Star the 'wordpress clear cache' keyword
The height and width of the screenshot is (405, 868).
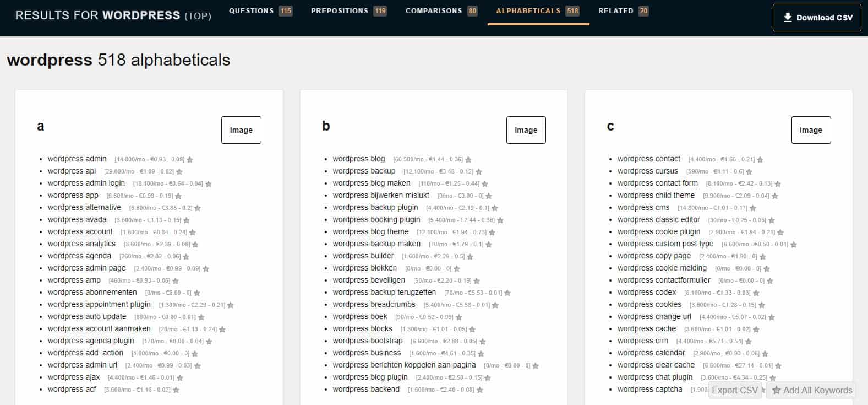(778, 366)
